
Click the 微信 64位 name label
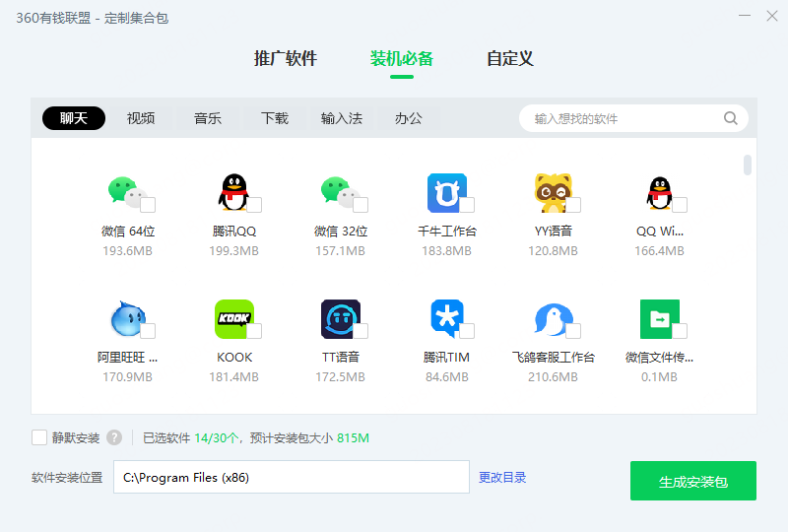pos(128,232)
